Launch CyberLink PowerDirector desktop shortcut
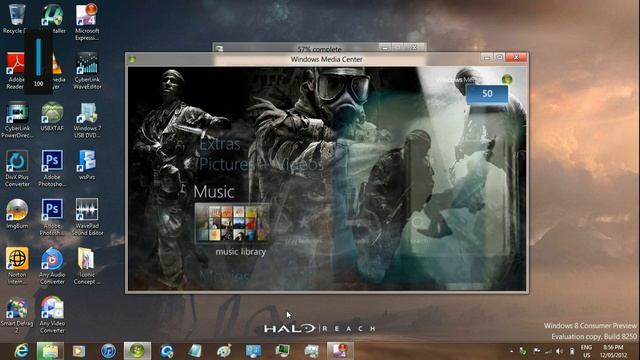Screen dimensions: 640x360 click(17, 120)
